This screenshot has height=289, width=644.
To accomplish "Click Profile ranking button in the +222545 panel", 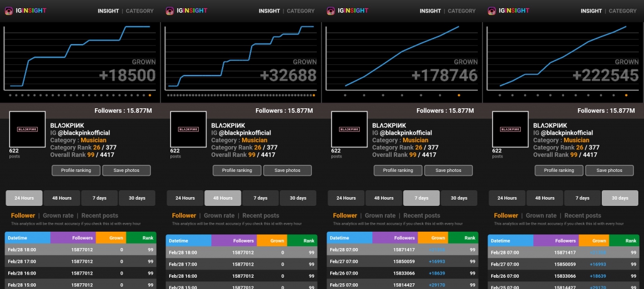I will tap(559, 170).
